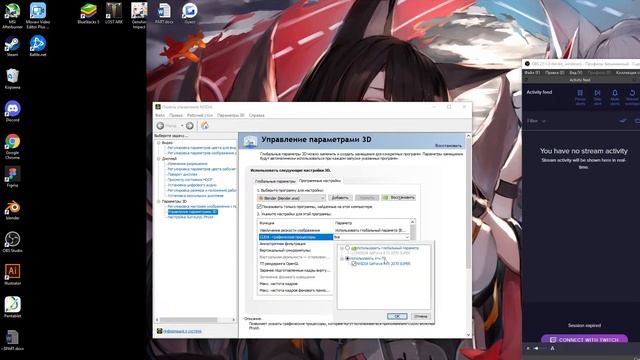
Task: Open the Filter dropdown in Activity feed
Action: click(x=536, y=121)
